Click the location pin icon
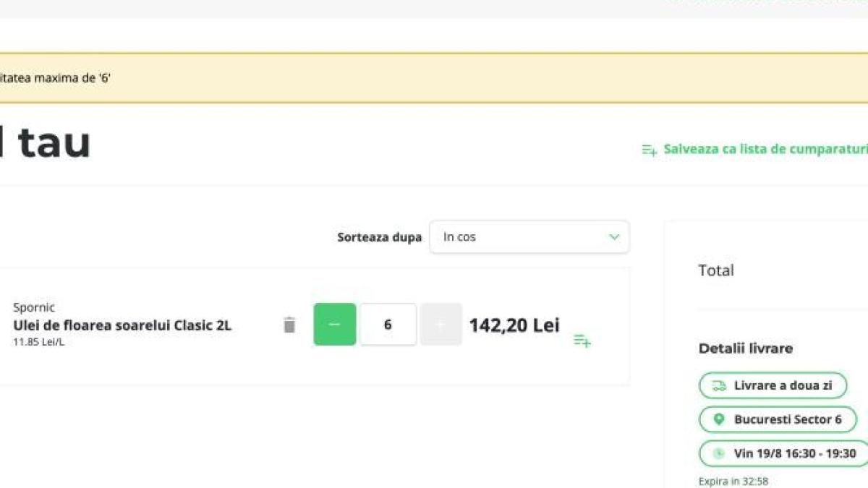This screenshot has height=488, width=868. [x=719, y=419]
